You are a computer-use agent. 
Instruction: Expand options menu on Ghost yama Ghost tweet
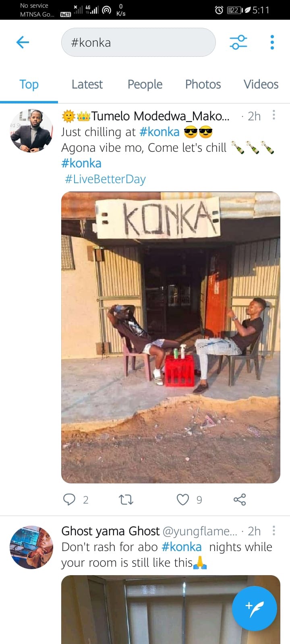pos(274,530)
